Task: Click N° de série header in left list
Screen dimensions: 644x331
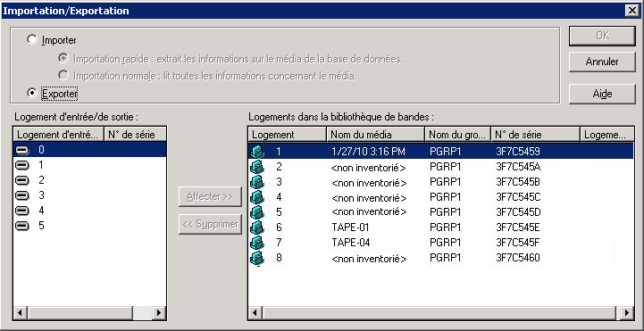Action: [136, 134]
